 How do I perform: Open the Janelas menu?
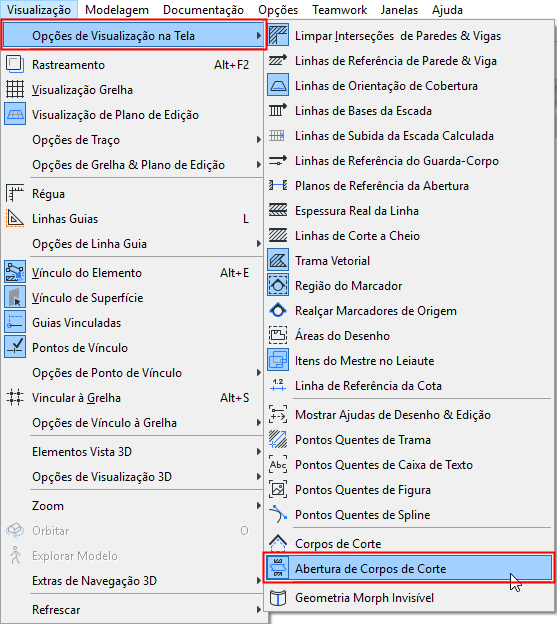click(x=399, y=10)
